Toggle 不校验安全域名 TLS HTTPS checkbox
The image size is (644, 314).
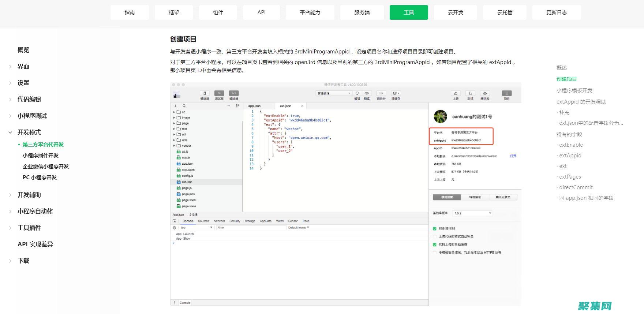click(435, 253)
